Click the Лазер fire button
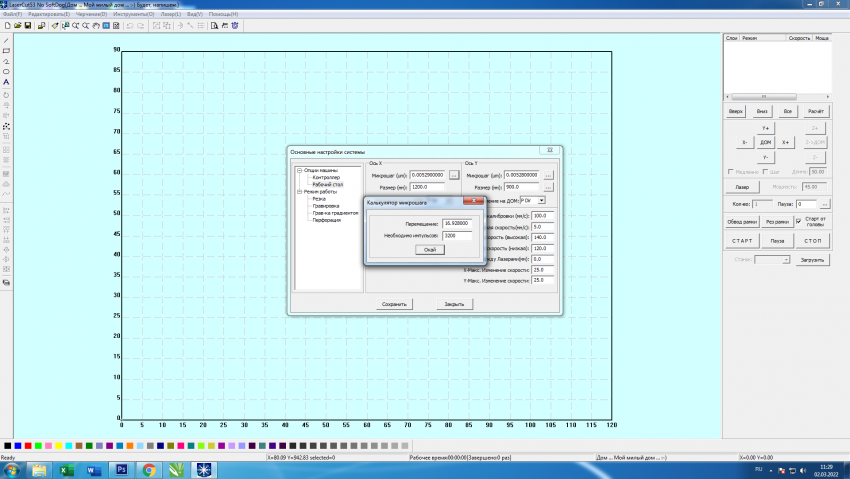The image size is (850, 479). pos(742,187)
